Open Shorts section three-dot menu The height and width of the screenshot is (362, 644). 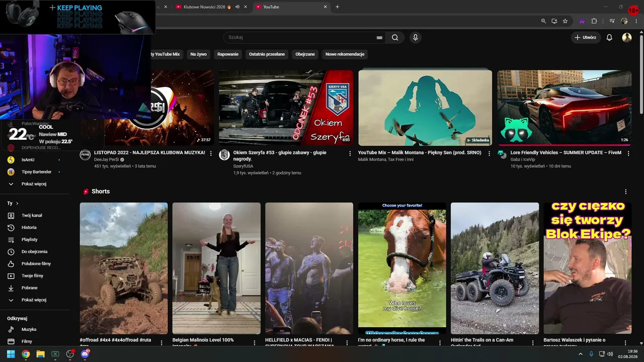click(x=626, y=192)
